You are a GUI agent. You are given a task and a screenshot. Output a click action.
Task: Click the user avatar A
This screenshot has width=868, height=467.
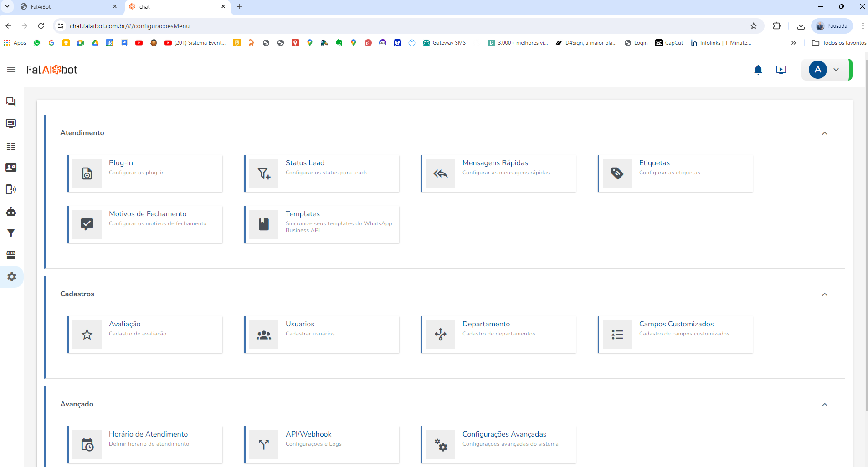pyautogui.click(x=818, y=70)
